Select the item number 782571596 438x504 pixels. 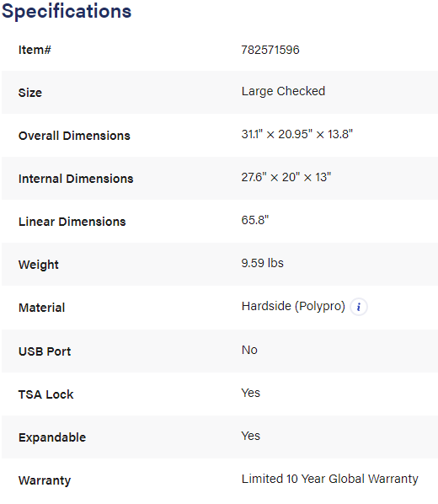click(270, 50)
